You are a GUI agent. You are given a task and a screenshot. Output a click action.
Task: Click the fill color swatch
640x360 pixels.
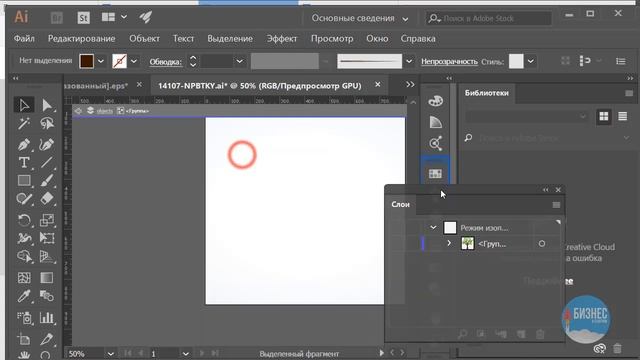[87, 61]
